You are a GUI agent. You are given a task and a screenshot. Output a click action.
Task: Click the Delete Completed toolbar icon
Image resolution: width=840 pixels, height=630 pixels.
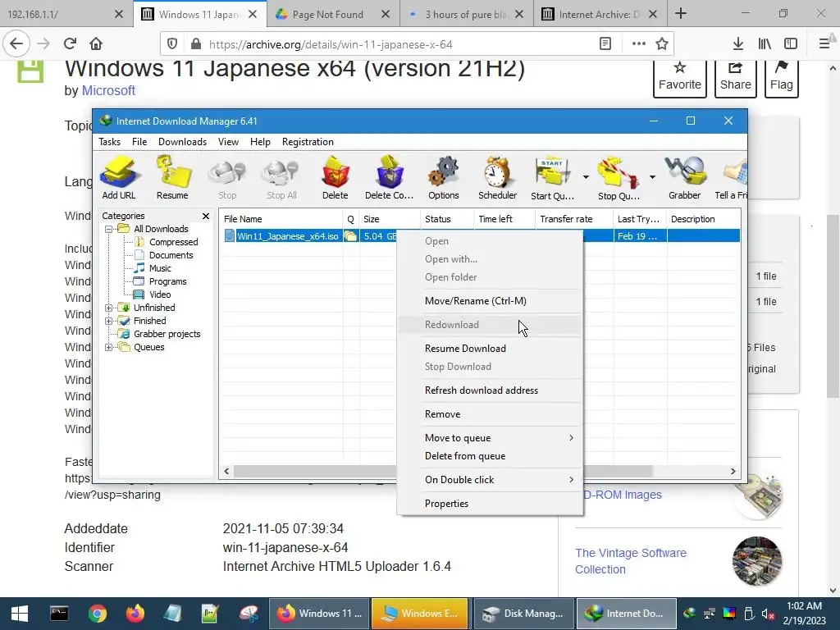(390, 178)
